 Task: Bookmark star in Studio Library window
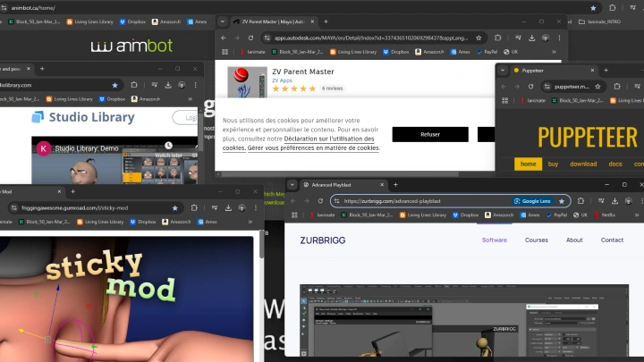(x=115, y=85)
